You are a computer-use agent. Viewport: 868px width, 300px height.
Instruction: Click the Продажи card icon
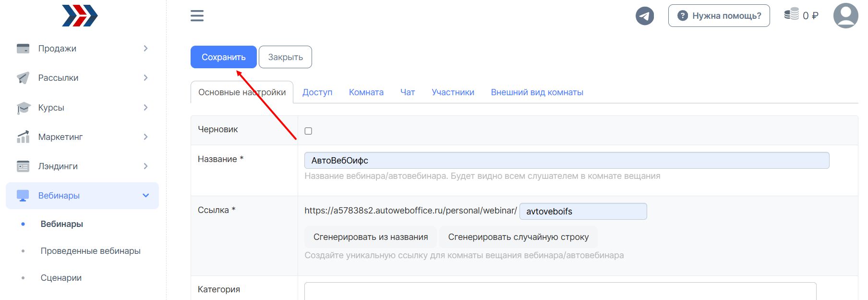tap(23, 49)
